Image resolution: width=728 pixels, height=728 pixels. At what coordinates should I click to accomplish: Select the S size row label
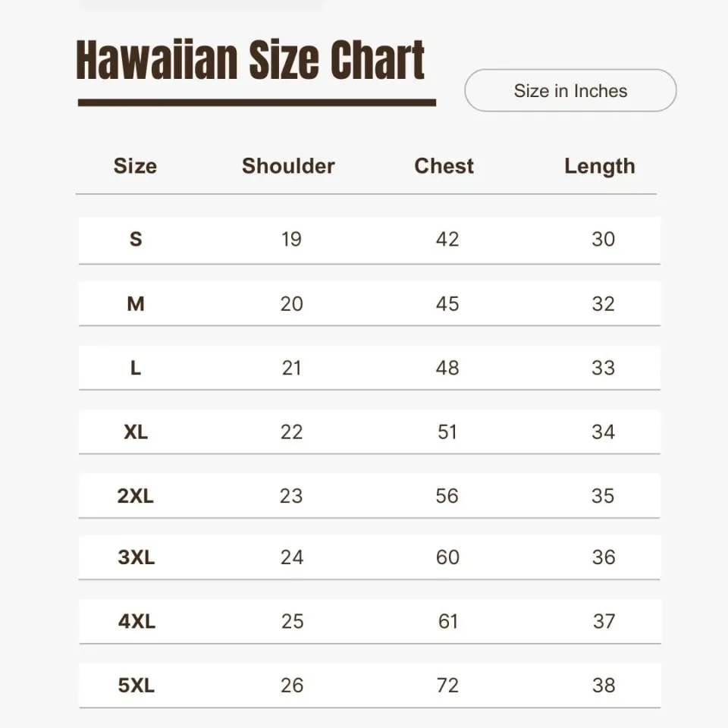pyautogui.click(x=136, y=240)
